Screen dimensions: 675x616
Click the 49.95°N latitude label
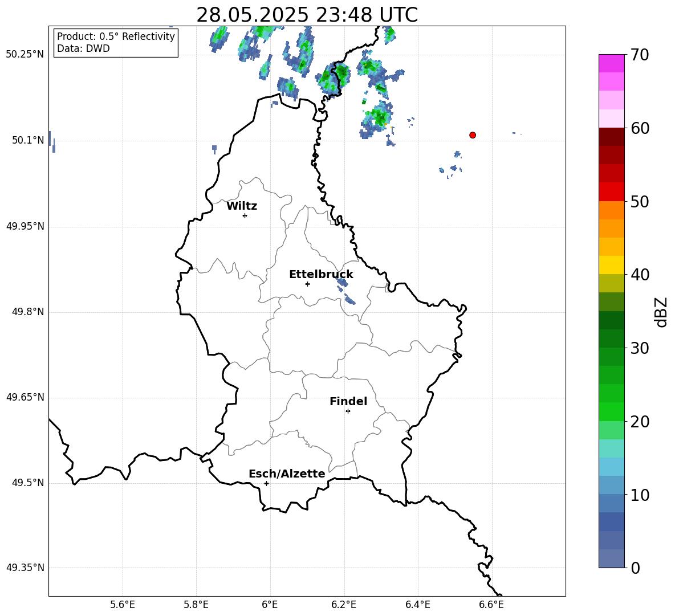click(25, 226)
